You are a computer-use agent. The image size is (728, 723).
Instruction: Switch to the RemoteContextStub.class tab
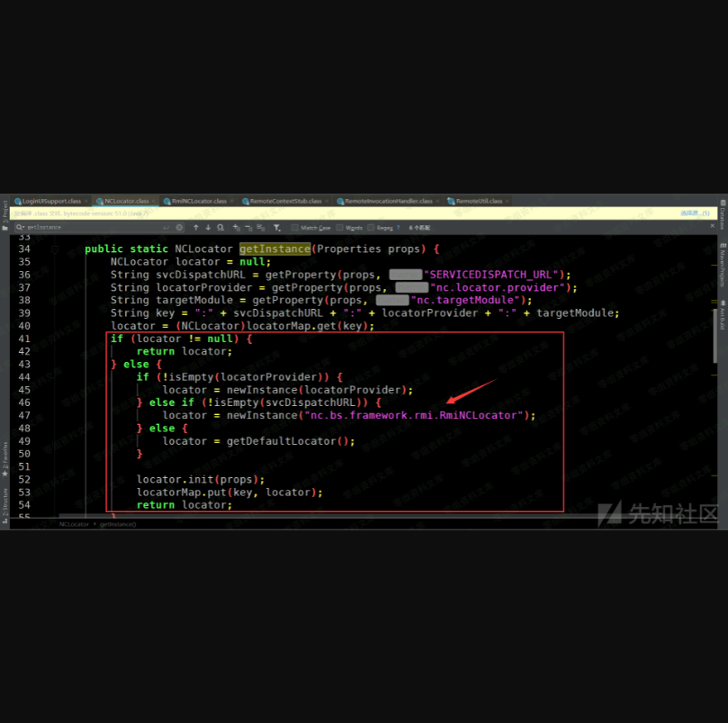(283, 201)
